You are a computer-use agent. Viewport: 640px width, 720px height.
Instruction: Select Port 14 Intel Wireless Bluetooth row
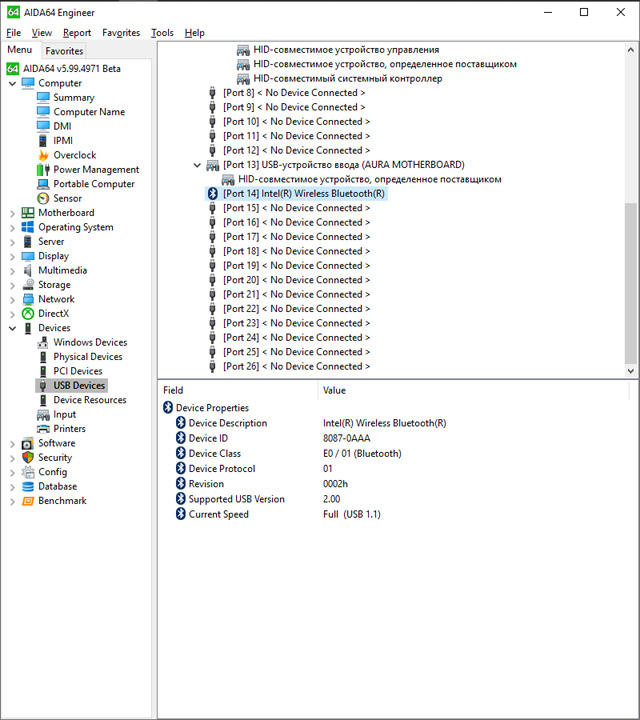pos(296,194)
